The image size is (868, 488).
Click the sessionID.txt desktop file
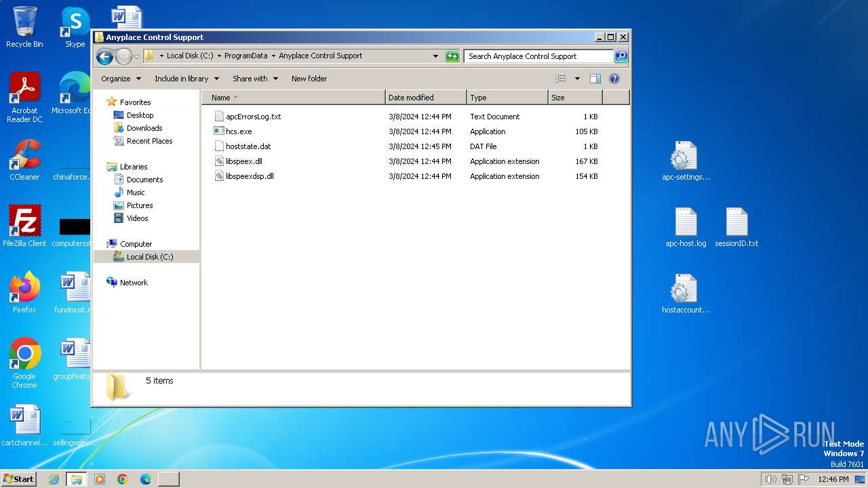pos(736,228)
